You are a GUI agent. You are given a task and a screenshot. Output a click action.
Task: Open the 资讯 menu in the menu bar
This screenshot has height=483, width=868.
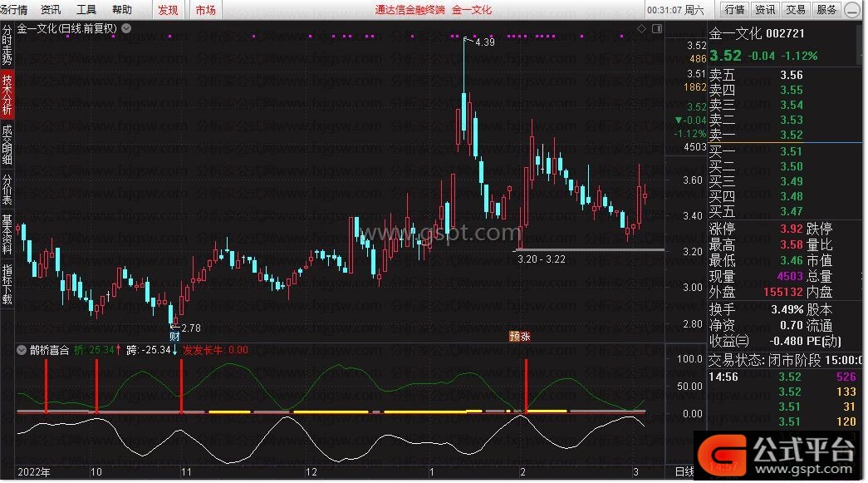pyautogui.click(x=51, y=9)
